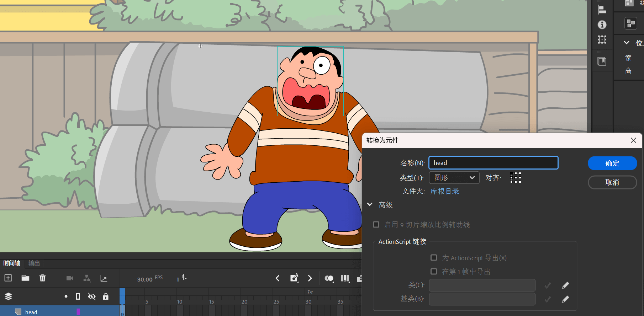Image resolution: width=644 pixels, height=316 pixels.
Task: Click the stacked layers icon above the layer list
Action: 9,296
